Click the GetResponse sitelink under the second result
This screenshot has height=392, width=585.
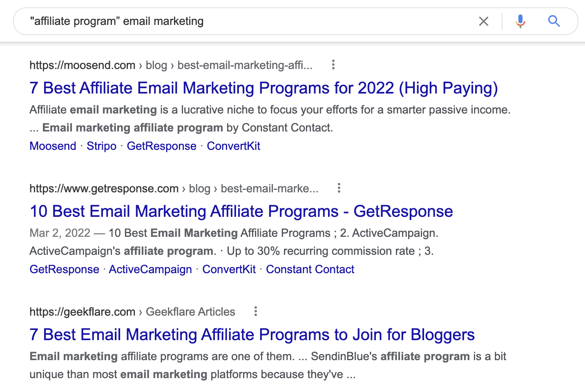64,269
